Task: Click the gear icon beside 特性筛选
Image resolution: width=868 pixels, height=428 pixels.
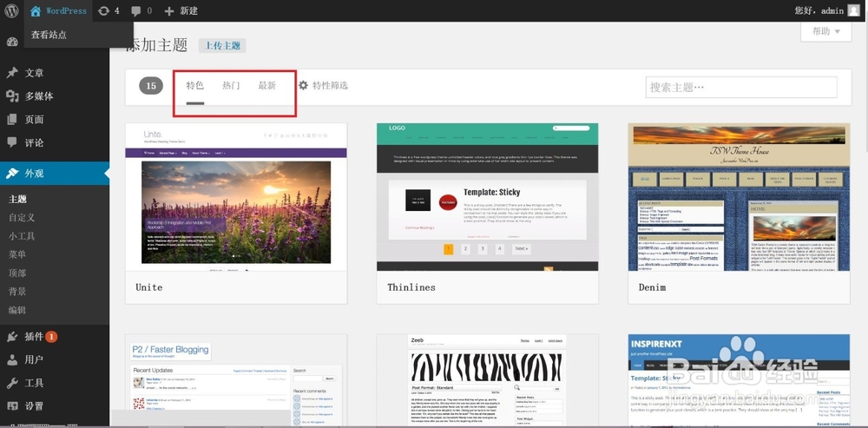Action: pyautogui.click(x=303, y=85)
